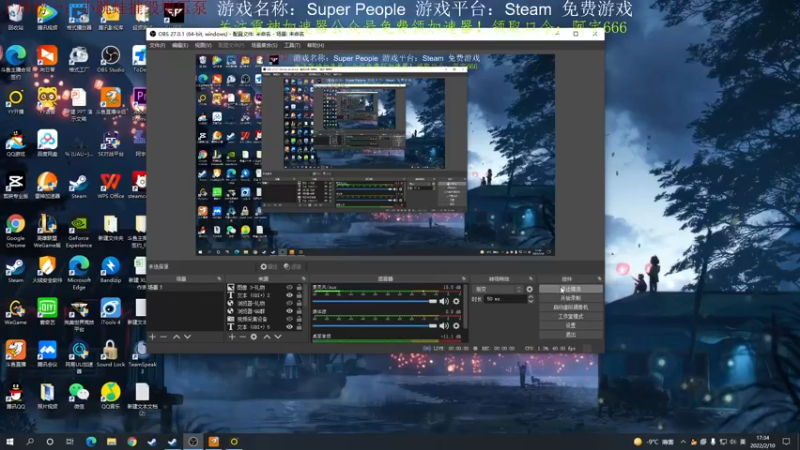Screen dimensions: 800x450
Task: Open the 工具(T) menu in OBS
Action: [x=292, y=45]
